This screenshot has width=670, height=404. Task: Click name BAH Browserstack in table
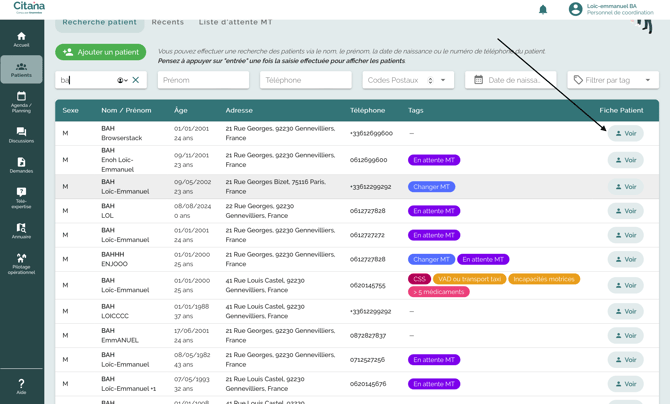pos(121,133)
